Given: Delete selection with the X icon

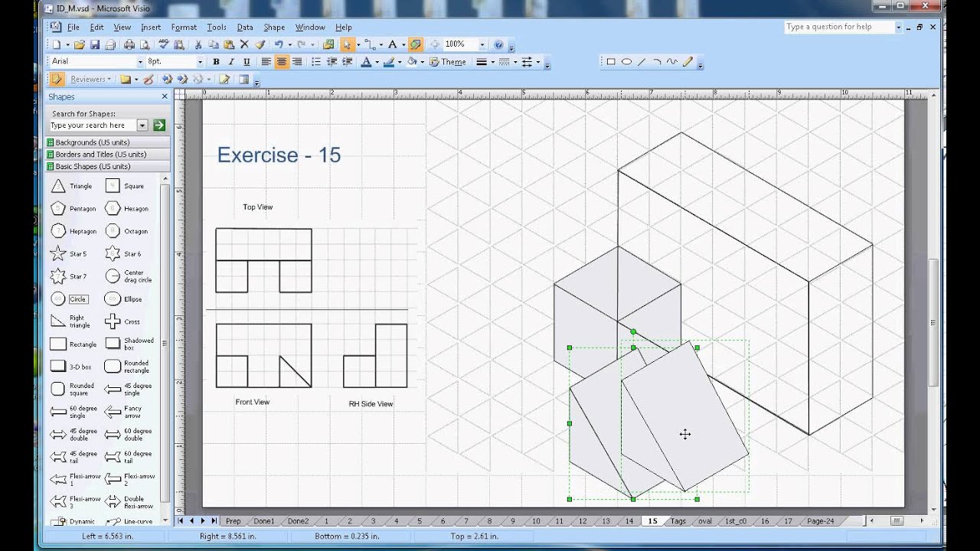Looking at the screenshot, I should pos(244,44).
